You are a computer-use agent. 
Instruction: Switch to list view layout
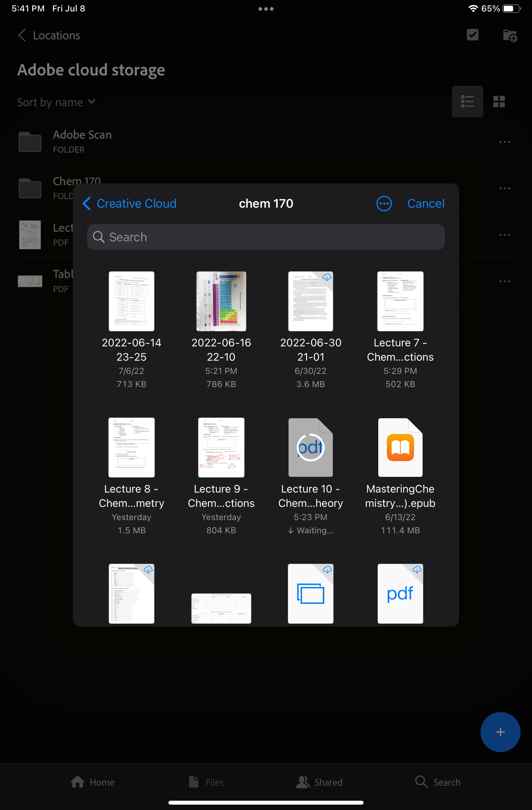467,102
